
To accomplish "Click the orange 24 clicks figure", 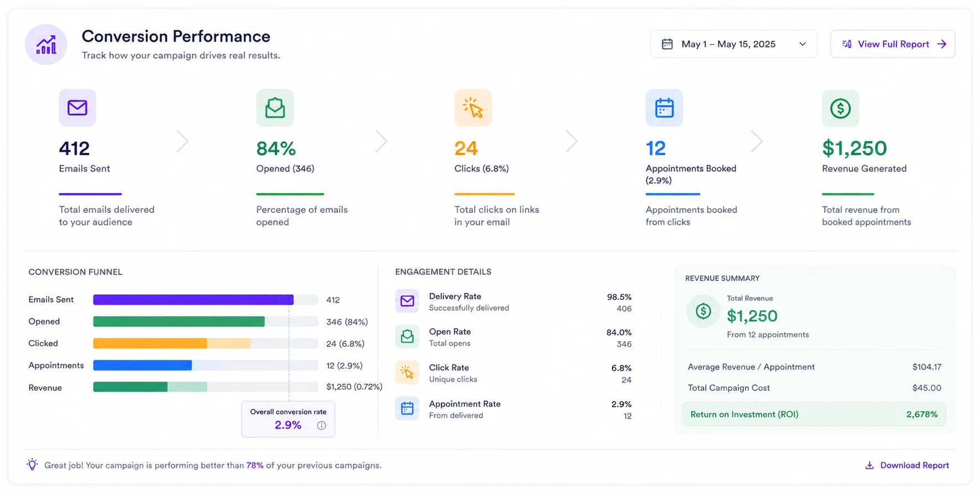I will coord(466,148).
